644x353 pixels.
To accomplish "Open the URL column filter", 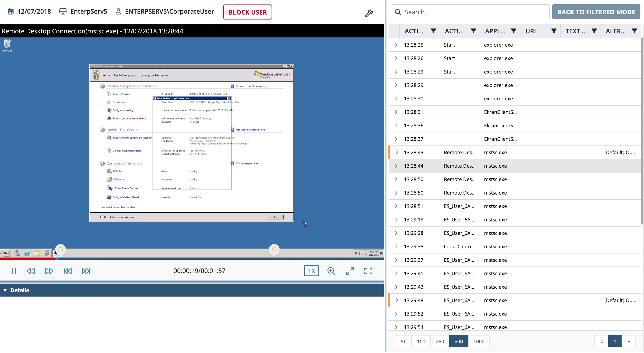I will (x=554, y=31).
